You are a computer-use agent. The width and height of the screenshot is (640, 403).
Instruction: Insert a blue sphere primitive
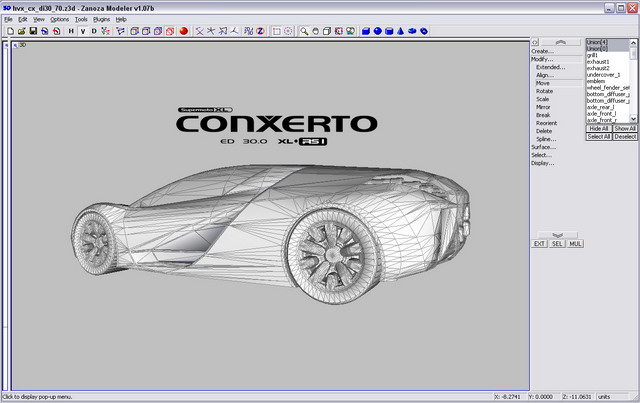[x=378, y=30]
